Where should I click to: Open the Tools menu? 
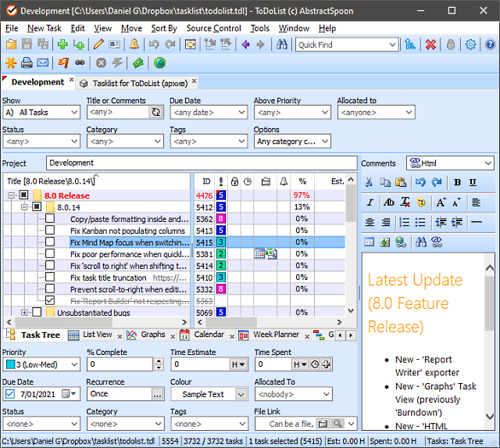(x=260, y=28)
